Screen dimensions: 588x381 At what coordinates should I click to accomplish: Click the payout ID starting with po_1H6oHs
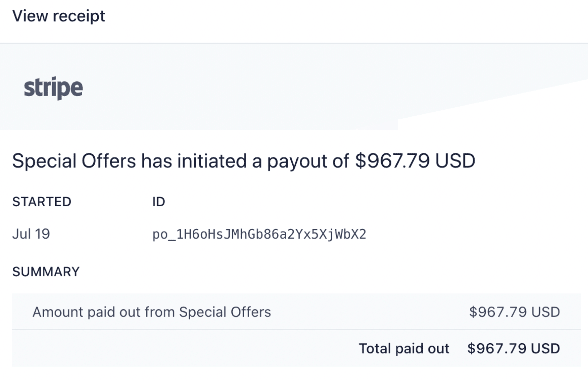(x=259, y=234)
